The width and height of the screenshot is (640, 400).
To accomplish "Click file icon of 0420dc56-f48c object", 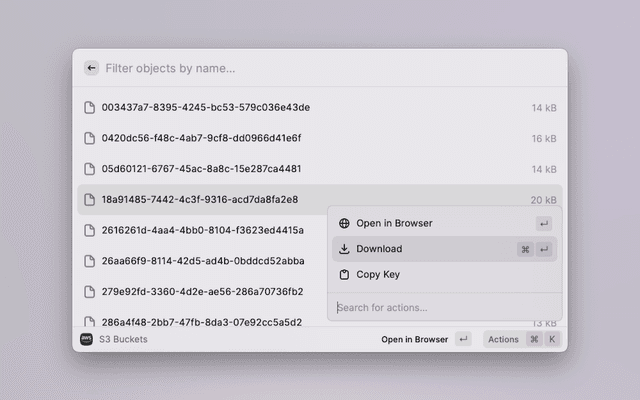I will click(90, 138).
